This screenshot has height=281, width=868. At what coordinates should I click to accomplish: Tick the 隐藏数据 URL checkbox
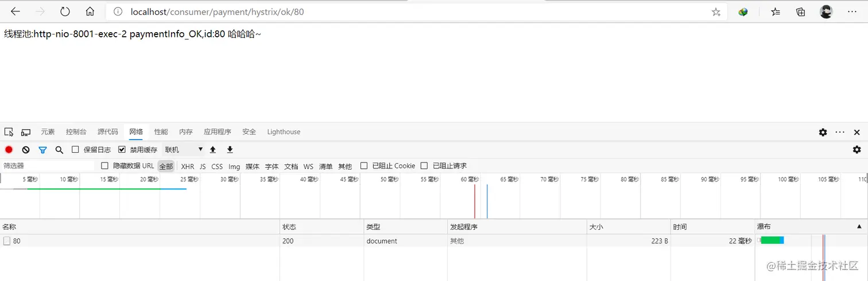[104, 165]
